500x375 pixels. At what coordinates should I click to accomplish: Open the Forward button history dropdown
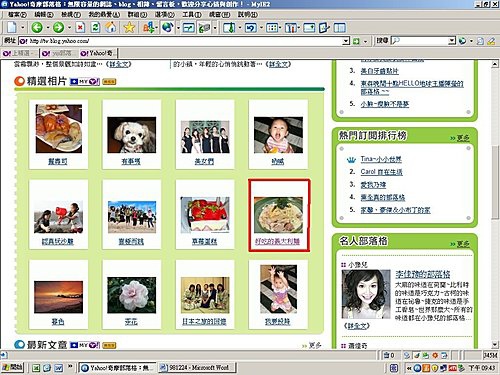tap(69, 27)
